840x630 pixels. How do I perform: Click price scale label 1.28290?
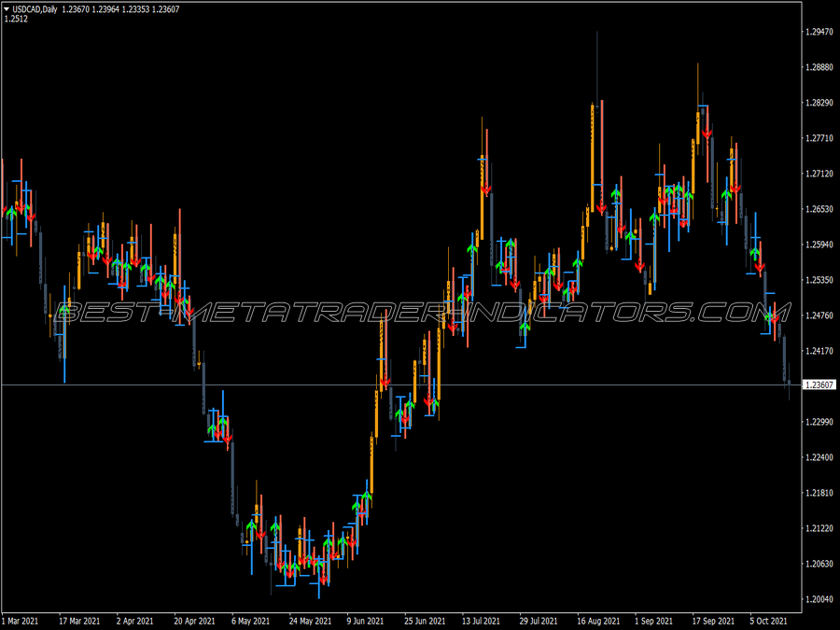819,103
